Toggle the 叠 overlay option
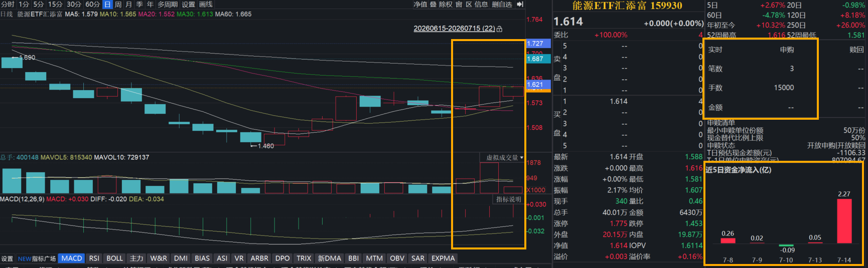Viewport: 868px width, 268px height. 433,5
